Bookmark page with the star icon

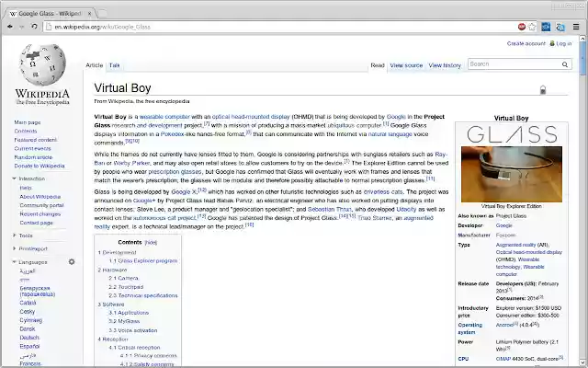tap(532, 27)
